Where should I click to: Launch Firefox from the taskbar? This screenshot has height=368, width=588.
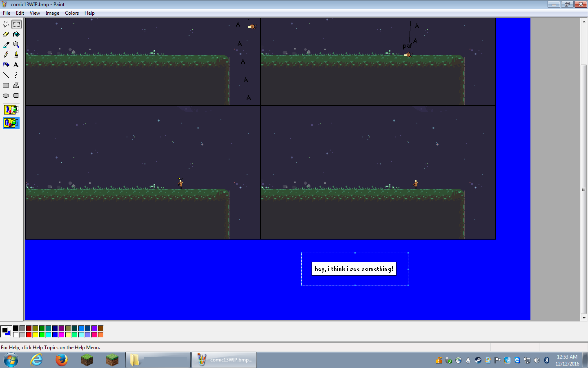62,360
